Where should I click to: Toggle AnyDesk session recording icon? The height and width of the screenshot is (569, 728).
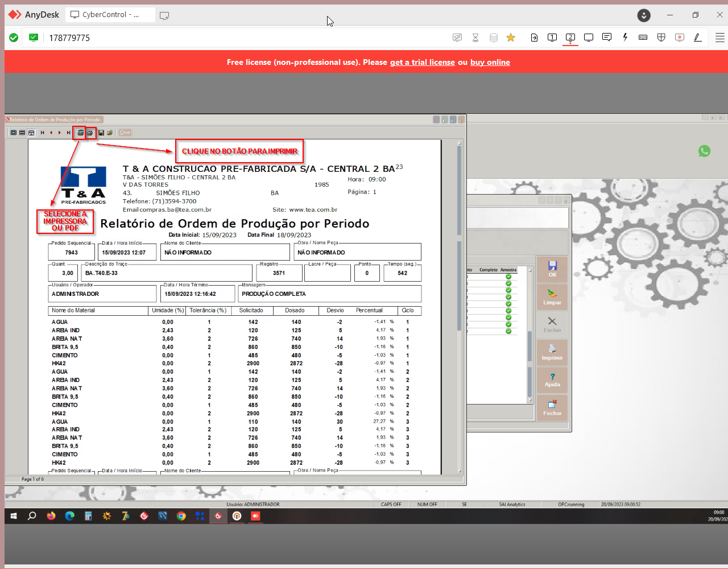click(x=679, y=38)
